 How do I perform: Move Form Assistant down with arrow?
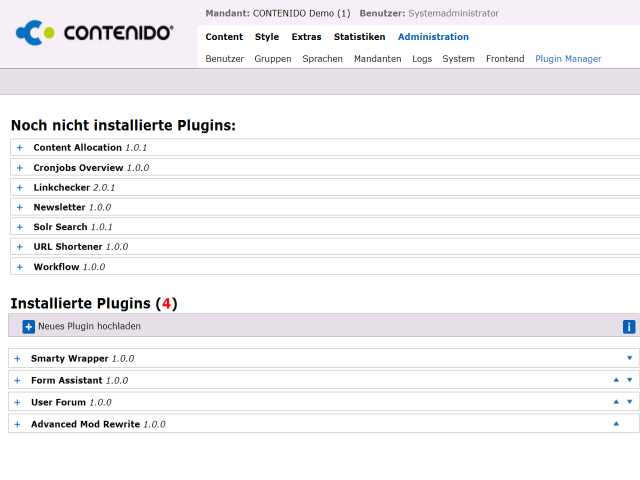(x=629, y=380)
